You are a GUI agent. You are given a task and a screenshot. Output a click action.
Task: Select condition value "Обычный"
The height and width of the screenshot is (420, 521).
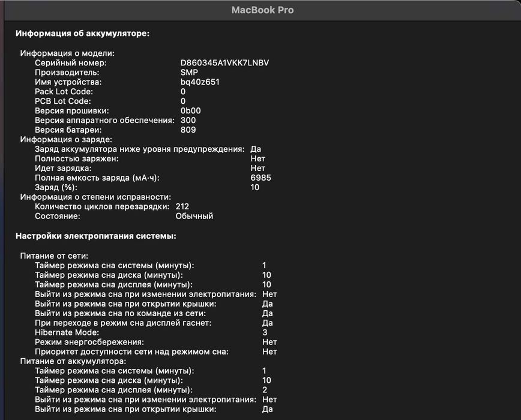194,216
